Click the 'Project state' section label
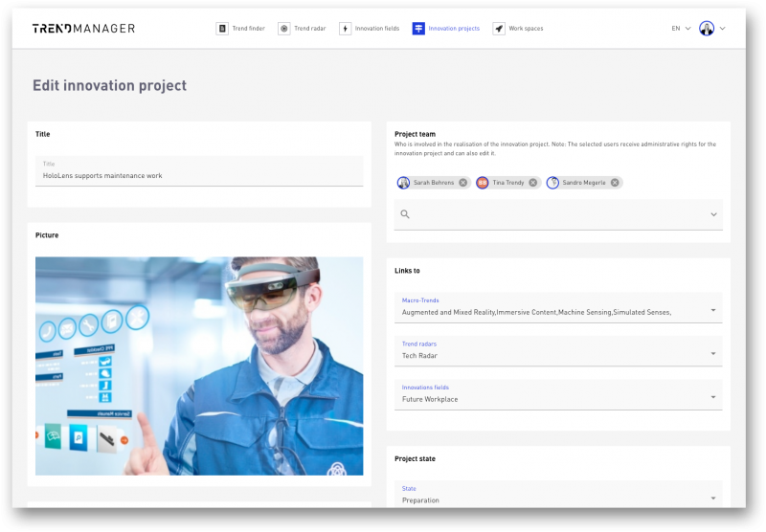766x532 pixels. tap(415, 458)
